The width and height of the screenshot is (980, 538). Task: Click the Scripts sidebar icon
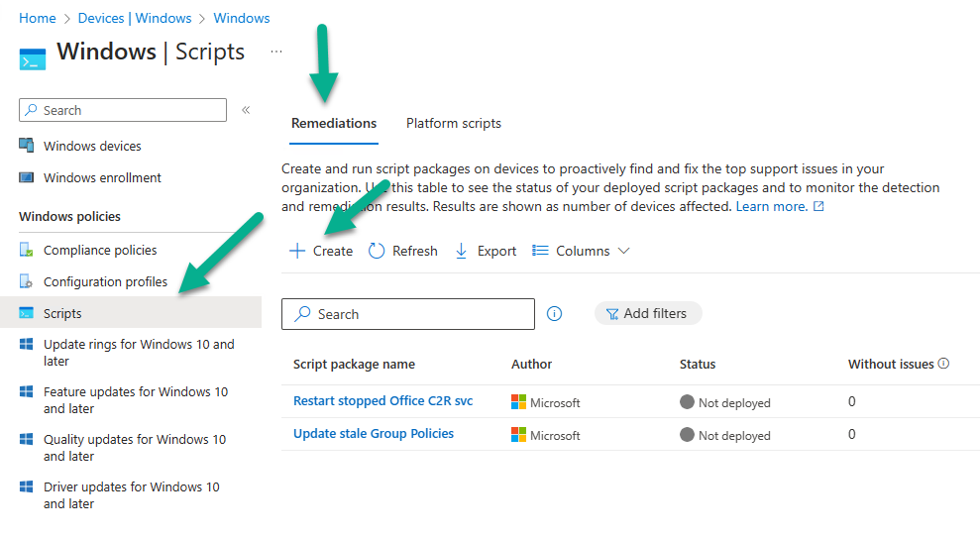[x=26, y=313]
